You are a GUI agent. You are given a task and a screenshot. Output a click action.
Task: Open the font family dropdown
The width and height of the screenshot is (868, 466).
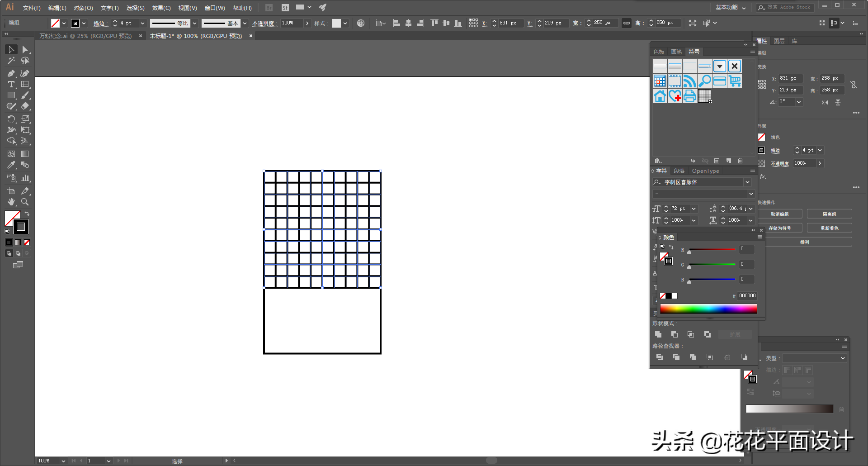[748, 182]
